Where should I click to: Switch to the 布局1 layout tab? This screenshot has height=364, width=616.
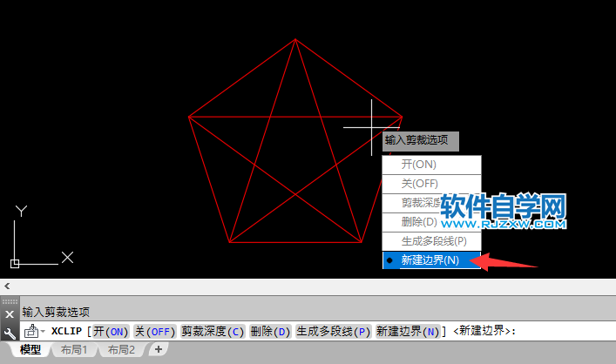click(x=73, y=349)
